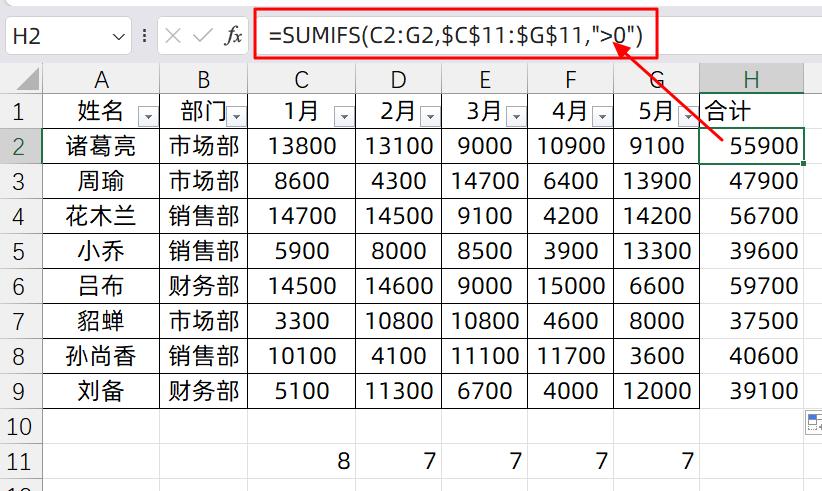Click cell with value 15000
822x491 pixels.
pos(570,286)
